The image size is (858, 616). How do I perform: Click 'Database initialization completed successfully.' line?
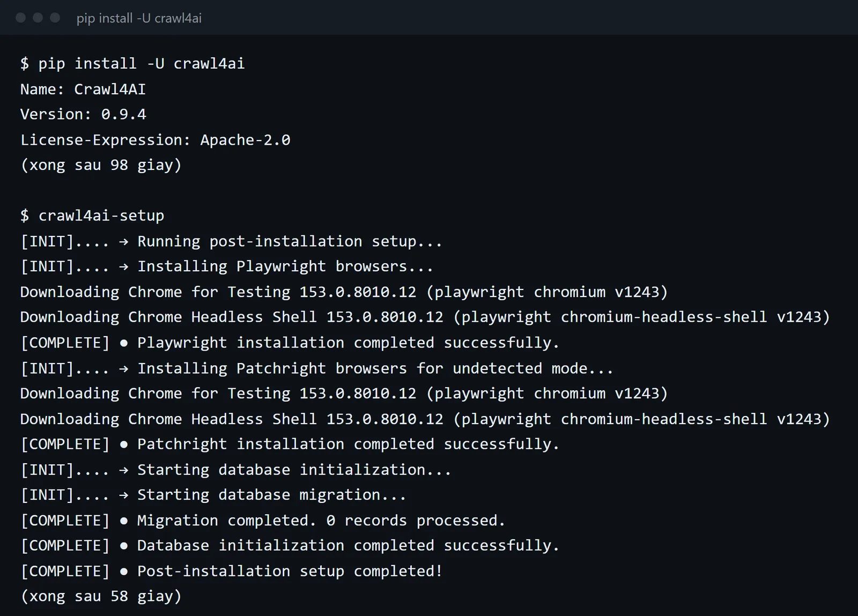[290, 546]
